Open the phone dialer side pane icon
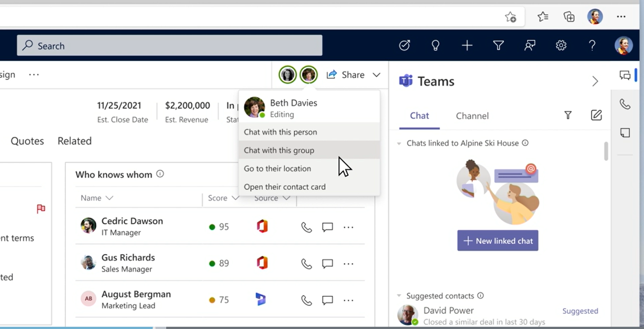644x329 pixels. coord(625,104)
